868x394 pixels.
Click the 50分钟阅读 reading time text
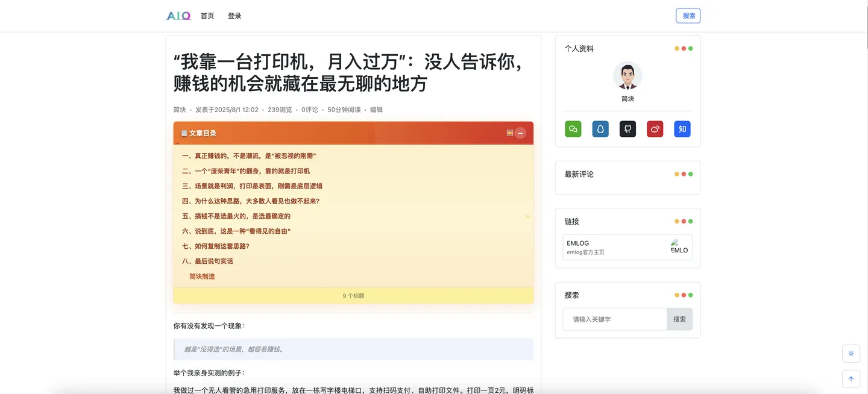pyautogui.click(x=344, y=110)
